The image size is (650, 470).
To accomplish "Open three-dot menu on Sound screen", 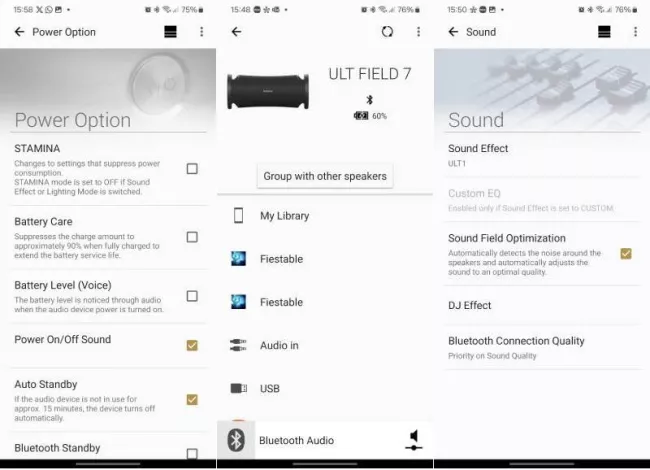I will [635, 32].
